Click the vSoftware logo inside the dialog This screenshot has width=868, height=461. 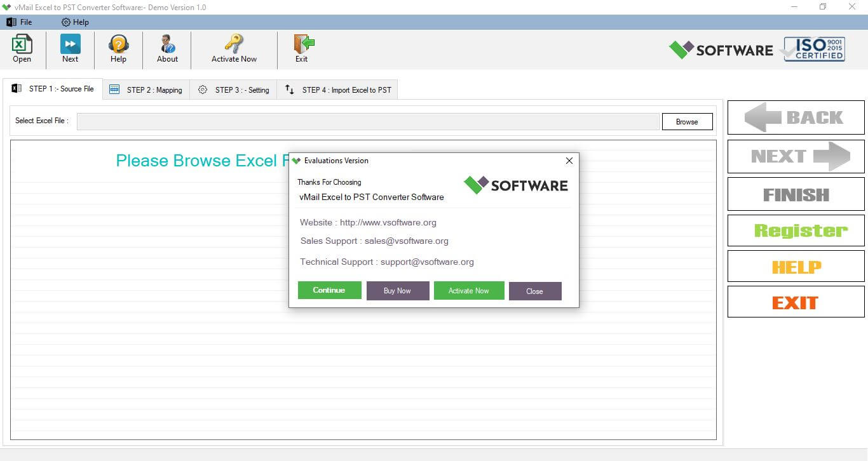coord(516,185)
